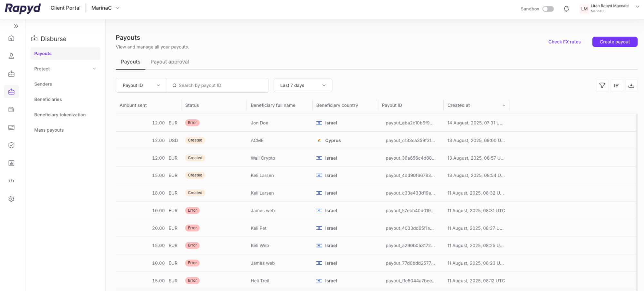Click the notification bell
644x291 pixels.
566,9
